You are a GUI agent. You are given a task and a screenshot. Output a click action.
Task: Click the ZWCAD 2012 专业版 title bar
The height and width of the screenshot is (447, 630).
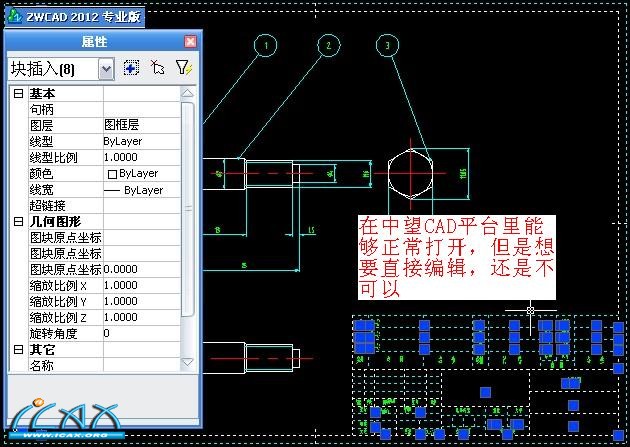(x=75, y=17)
